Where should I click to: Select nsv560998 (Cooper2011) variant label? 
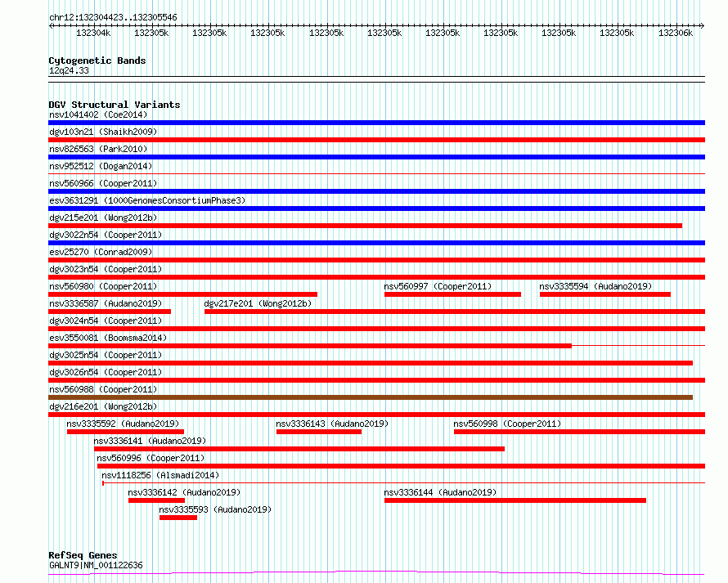click(507, 424)
